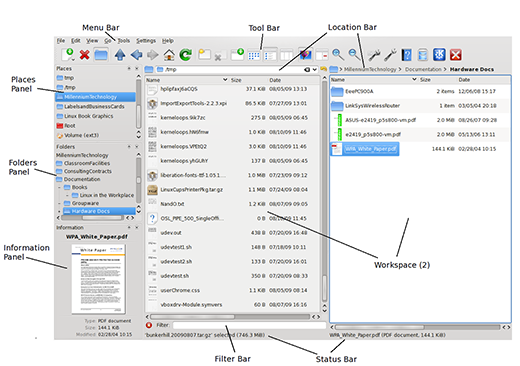Collapse the Books folder tree node
The image size is (520, 366).
point(59,187)
